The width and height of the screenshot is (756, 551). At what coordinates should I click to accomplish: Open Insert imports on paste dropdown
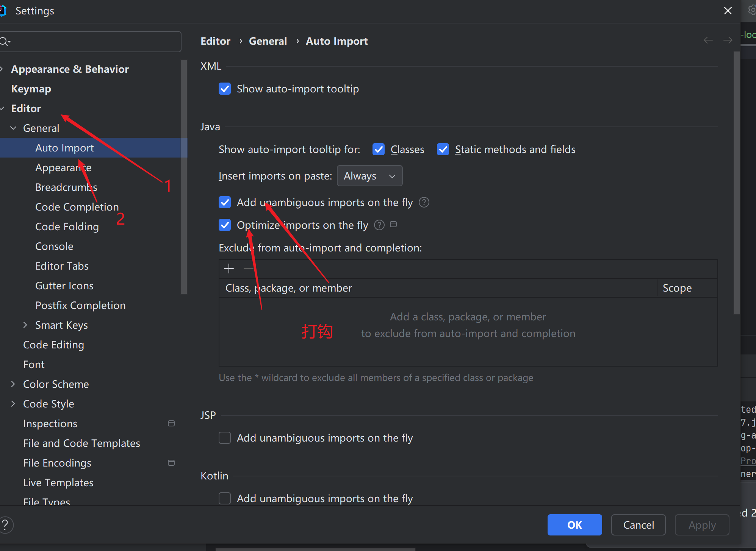[x=369, y=176]
